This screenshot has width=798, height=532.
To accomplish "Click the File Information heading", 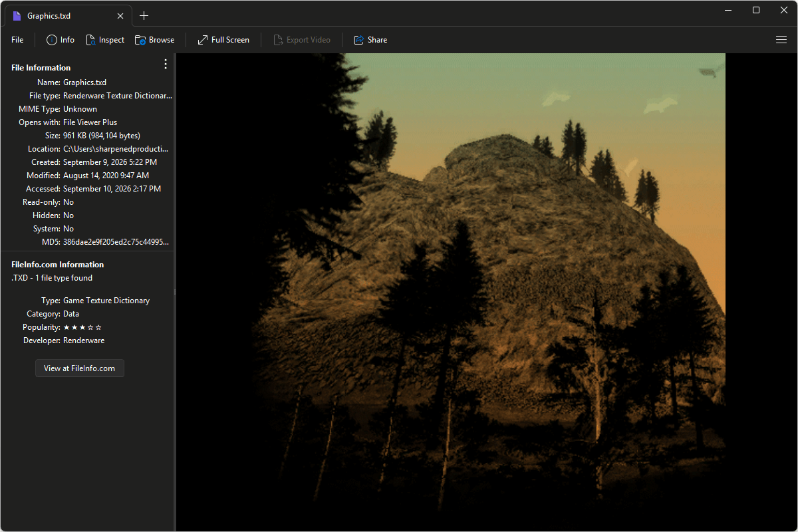I will (41, 68).
